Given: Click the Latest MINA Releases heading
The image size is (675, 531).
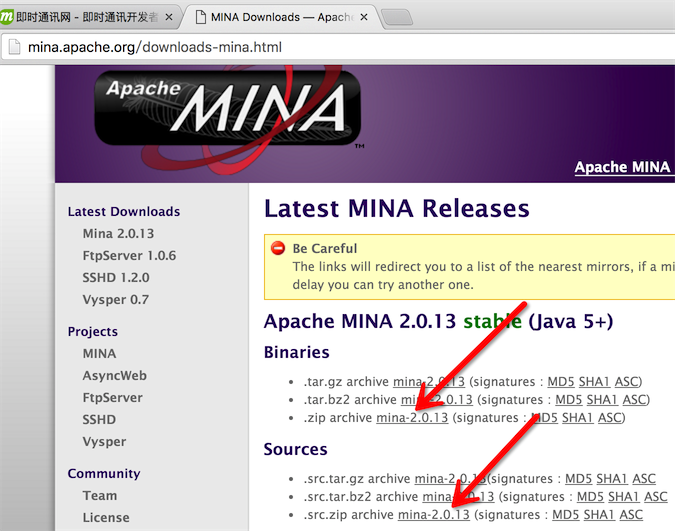Looking at the screenshot, I should [396, 208].
